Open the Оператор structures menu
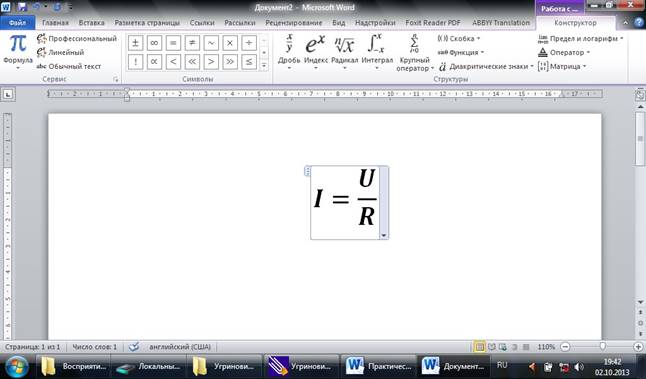Screen dimensions: 646x379 click(564, 52)
